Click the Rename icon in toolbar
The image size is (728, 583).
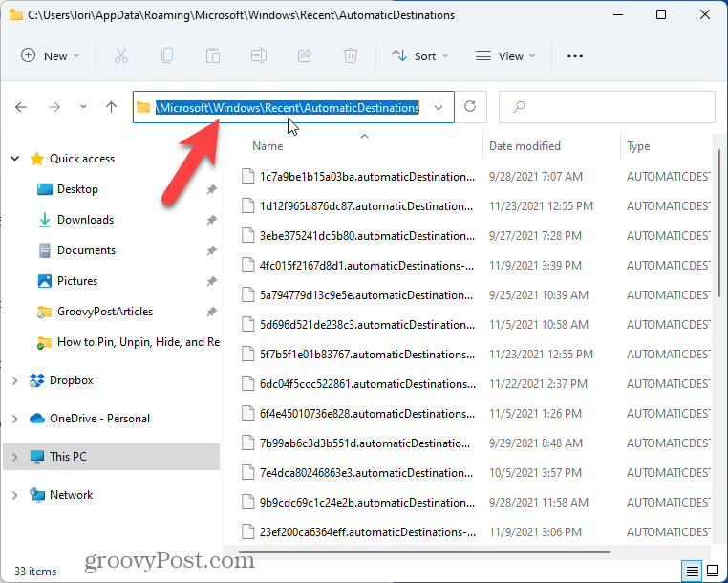[x=259, y=55]
